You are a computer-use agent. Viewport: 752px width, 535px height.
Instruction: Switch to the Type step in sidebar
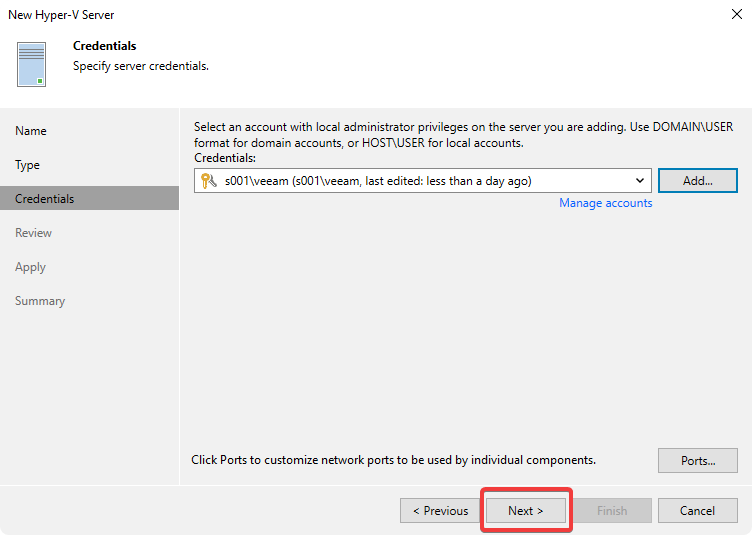[28, 165]
